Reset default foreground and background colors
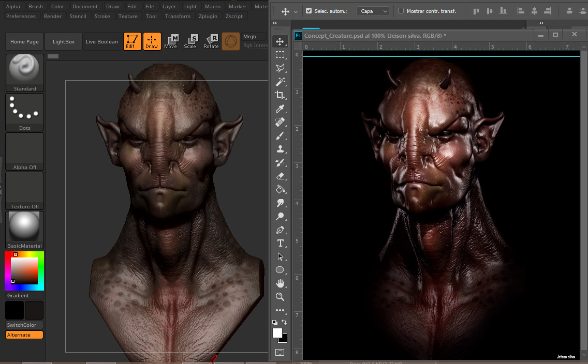This screenshot has width=588, height=364. [275, 323]
